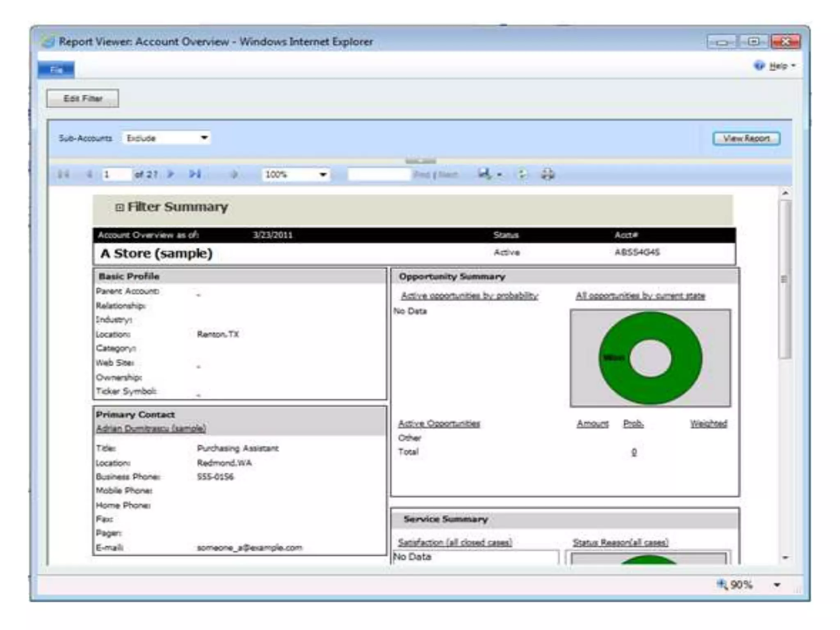Click the A Store (sample) account title

[x=156, y=253]
